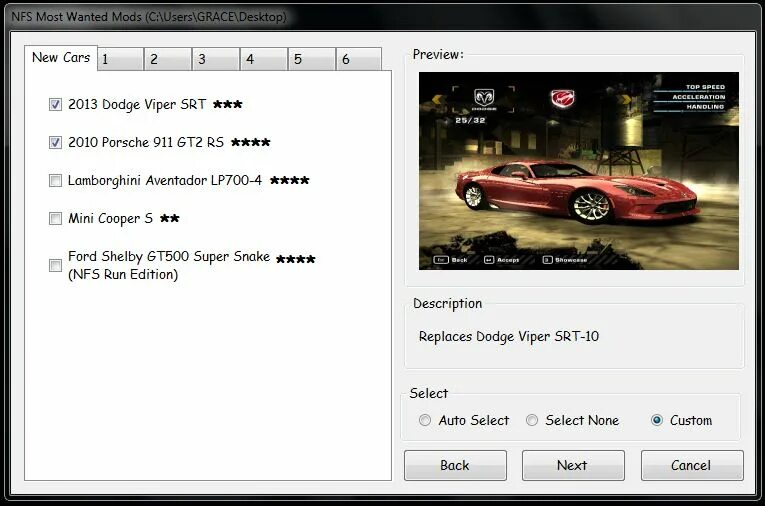Switch to tab 3
Viewport: 765px width, 506px height.
pyautogui.click(x=216, y=60)
